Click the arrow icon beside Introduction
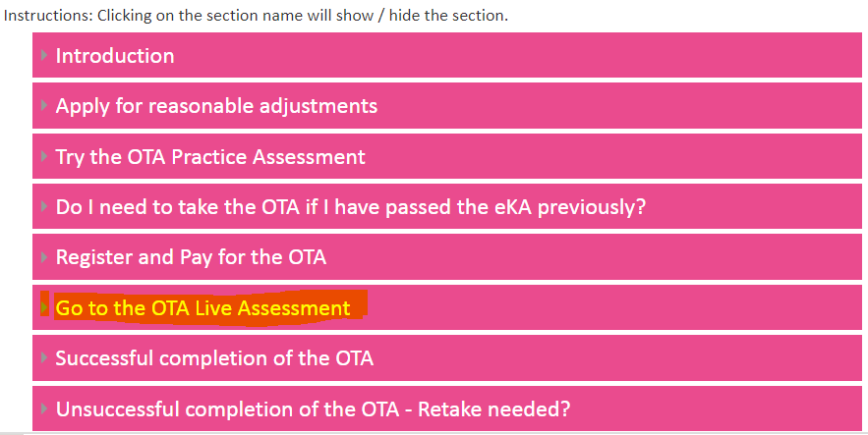868x435 pixels. (x=44, y=56)
